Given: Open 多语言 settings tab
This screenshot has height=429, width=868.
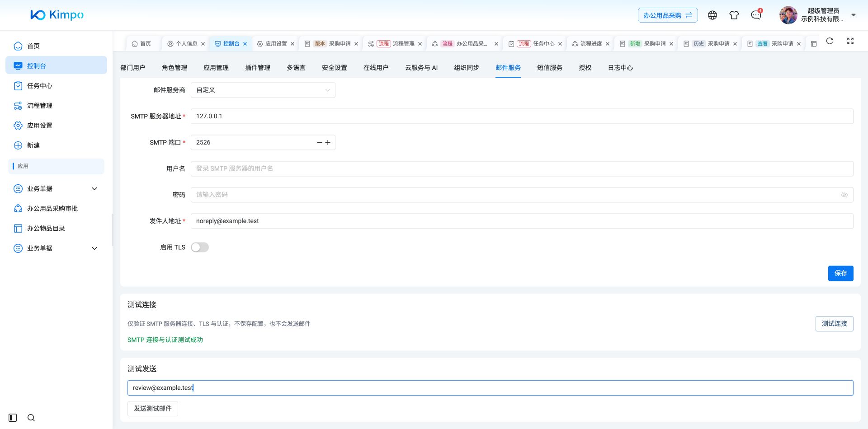Looking at the screenshot, I should tap(296, 68).
